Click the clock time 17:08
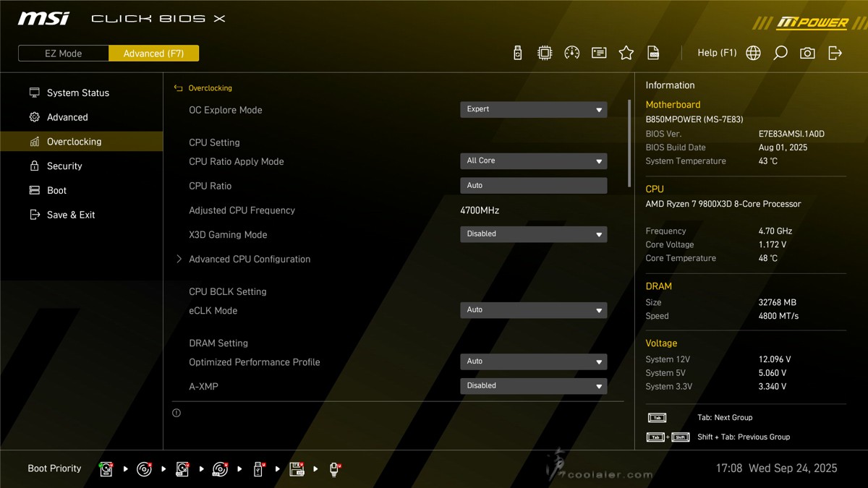 coord(729,468)
